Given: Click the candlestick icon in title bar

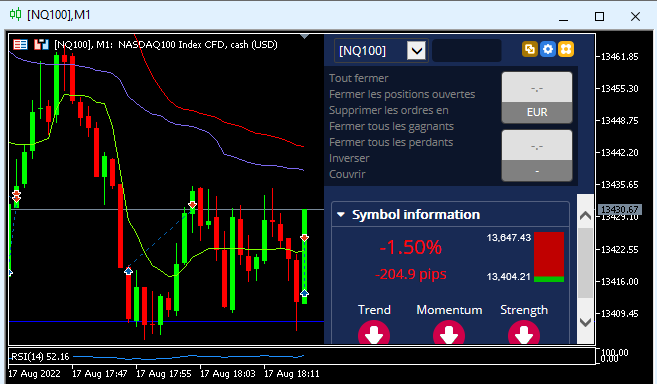Looking at the screenshot, I should tap(16, 15).
